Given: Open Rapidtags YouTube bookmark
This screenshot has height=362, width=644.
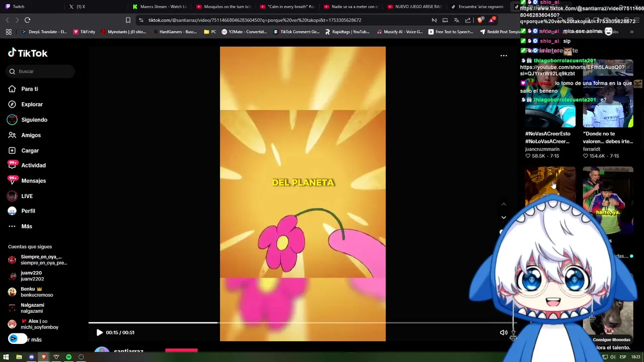Looking at the screenshot, I should tap(347, 32).
